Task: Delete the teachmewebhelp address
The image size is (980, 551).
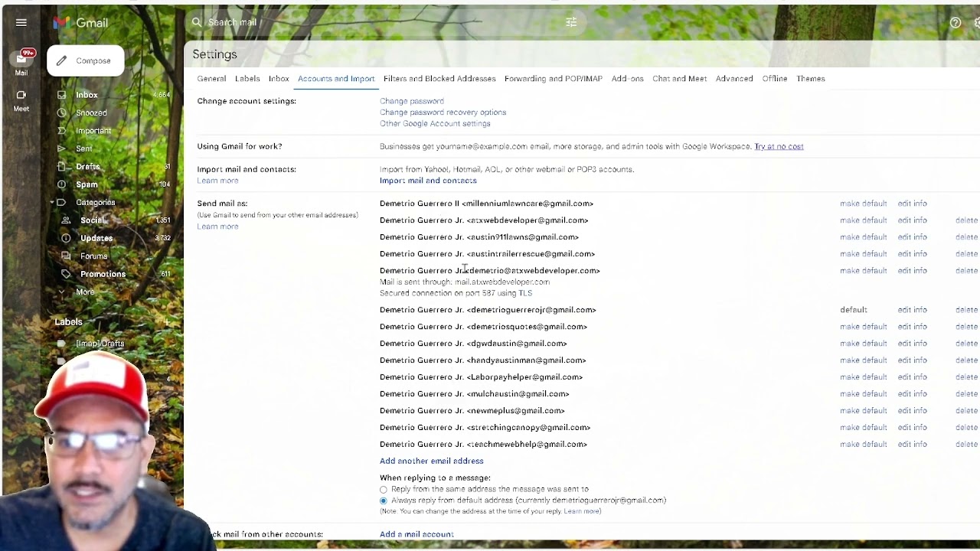Action: (966, 445)
